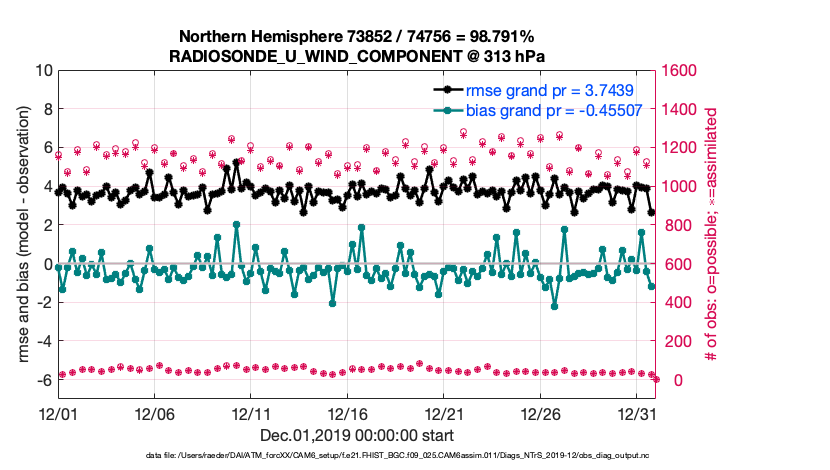Click the -6 tick on left y-axis
The image size is (830, 470).
click(x=43, y=380)
